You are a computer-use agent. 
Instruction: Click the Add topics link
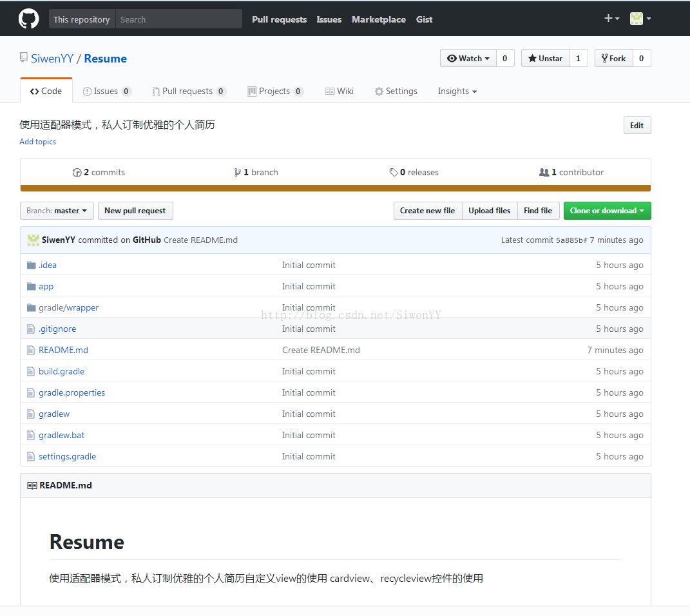tap(38, 142)
